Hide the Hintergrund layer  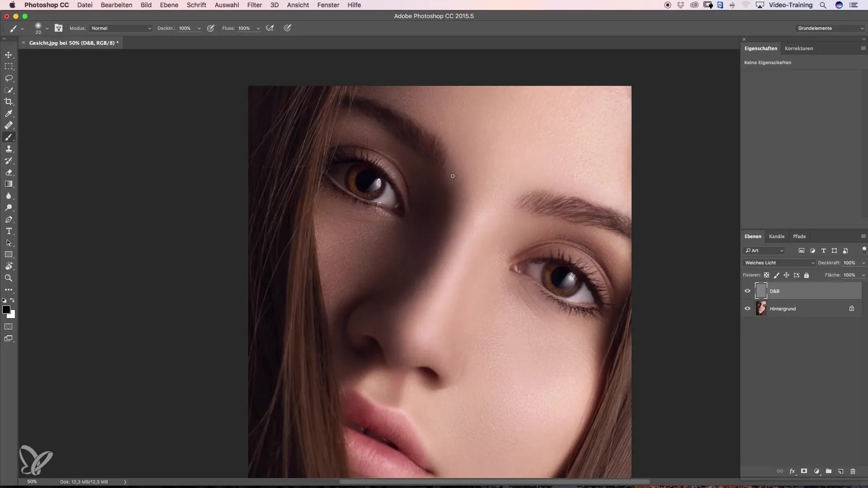(x=747, y=309)
